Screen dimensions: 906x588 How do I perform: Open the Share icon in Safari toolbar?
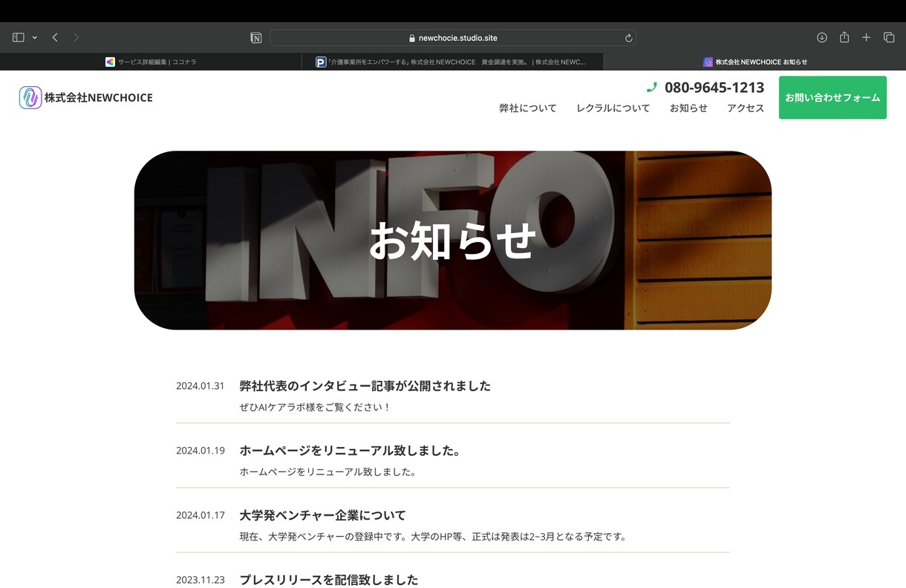pyautogui.click(x=844, y=37)
